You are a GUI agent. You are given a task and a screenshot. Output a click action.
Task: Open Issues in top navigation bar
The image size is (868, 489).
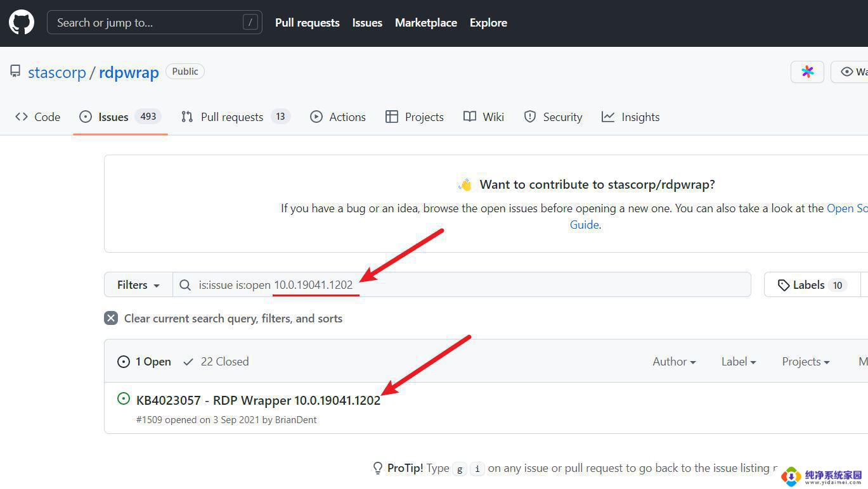click(x=367, y=23)
